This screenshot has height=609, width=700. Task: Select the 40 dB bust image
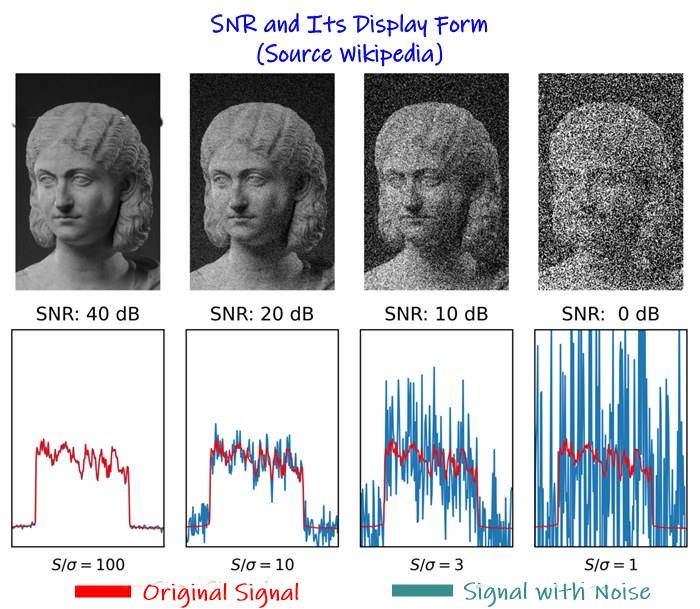[88, 182]
